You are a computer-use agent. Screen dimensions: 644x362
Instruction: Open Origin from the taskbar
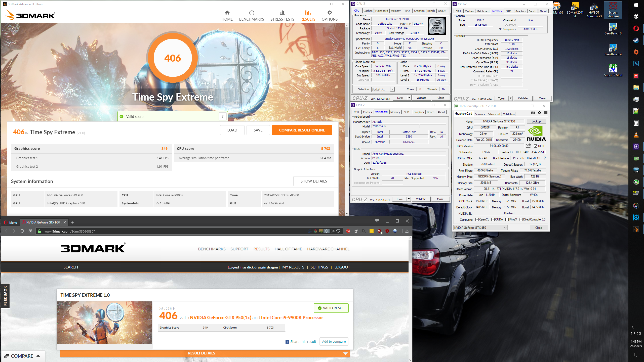636,52
